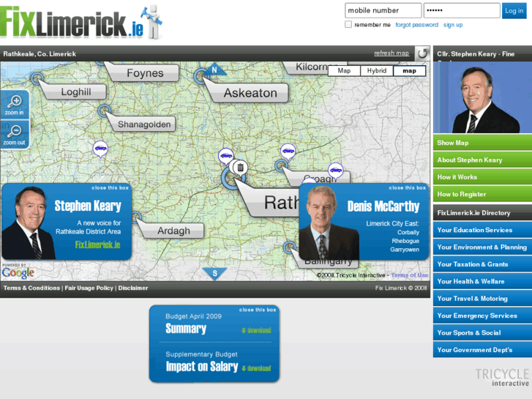The width and height of the screenshot is (532, 399).
Task: Open Your Travel & Motoring directory
Action: (x=482, y=299)
